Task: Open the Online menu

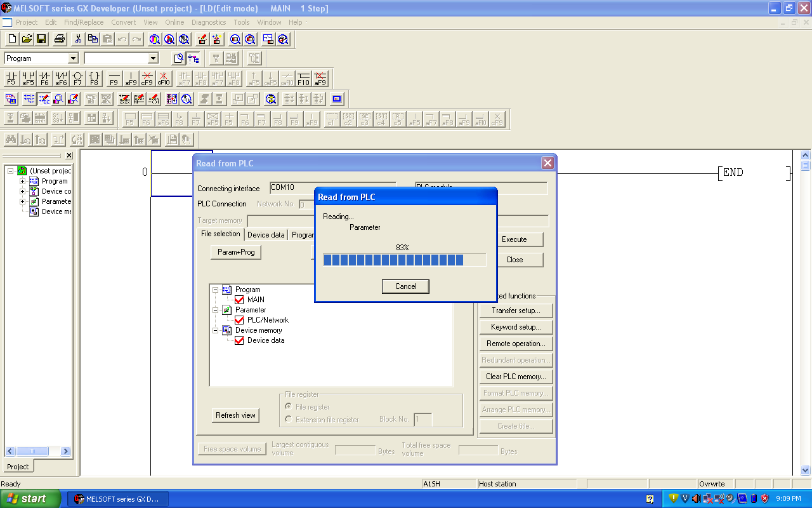Action: pyautogui.click(x=174, y=22)
